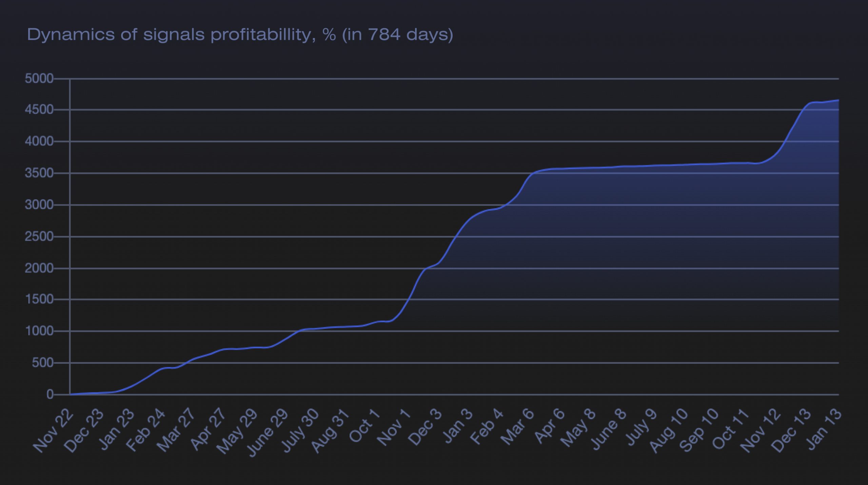Click the 'Feb 4' x-axis date label

487,426
